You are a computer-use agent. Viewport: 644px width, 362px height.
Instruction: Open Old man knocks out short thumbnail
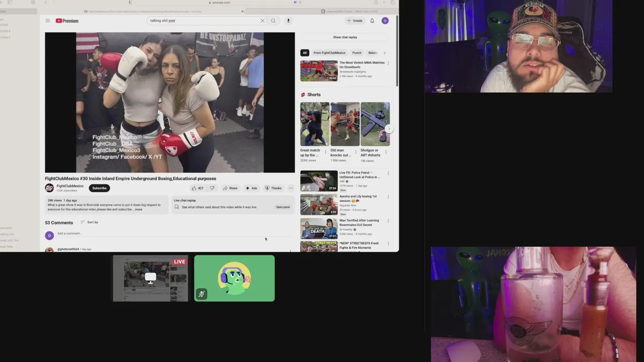tap(345, 124)
